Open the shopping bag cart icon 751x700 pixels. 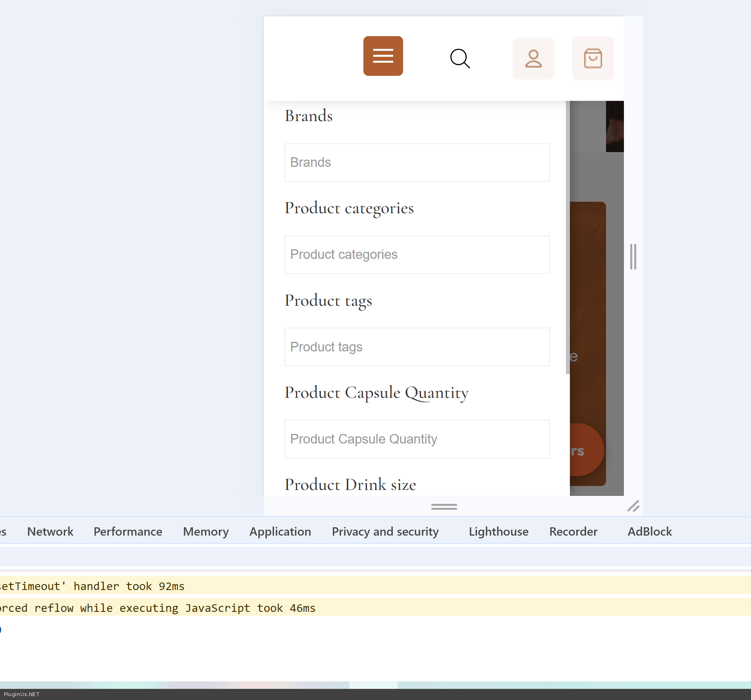[593, 59]
